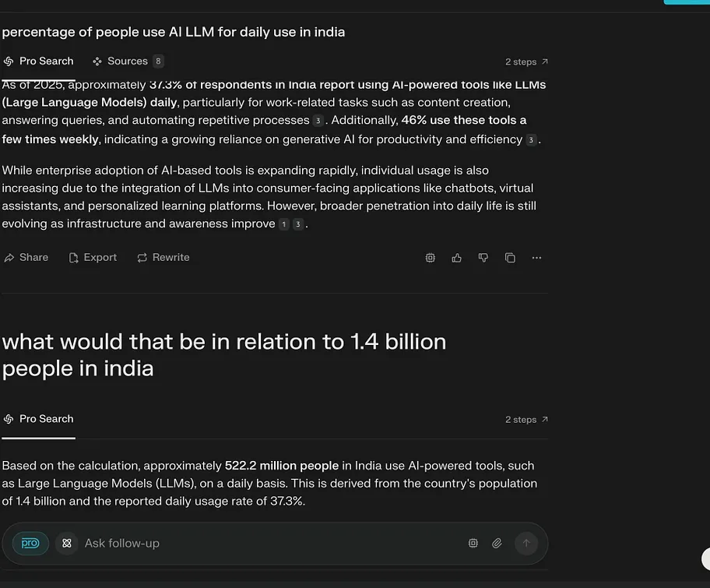Export the first answer
Screen dimensions: 710x588
click(93, 258)
